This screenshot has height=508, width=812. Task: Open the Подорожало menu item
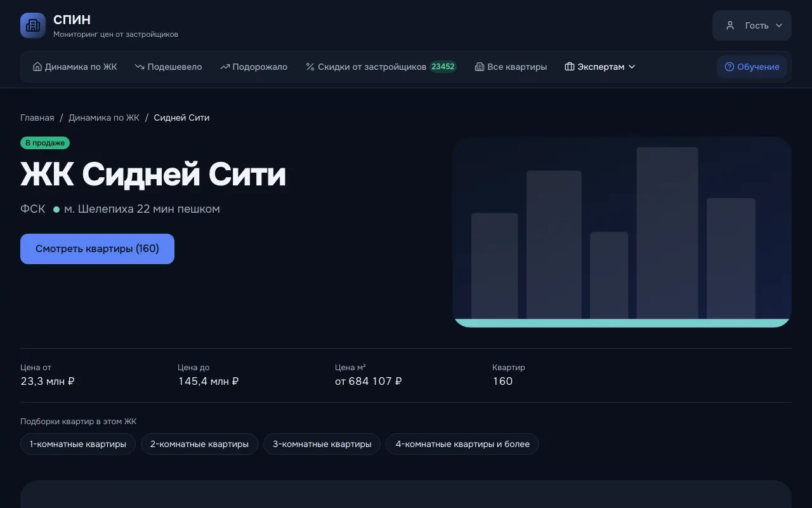pyautogui.click(x=254, y=67)
